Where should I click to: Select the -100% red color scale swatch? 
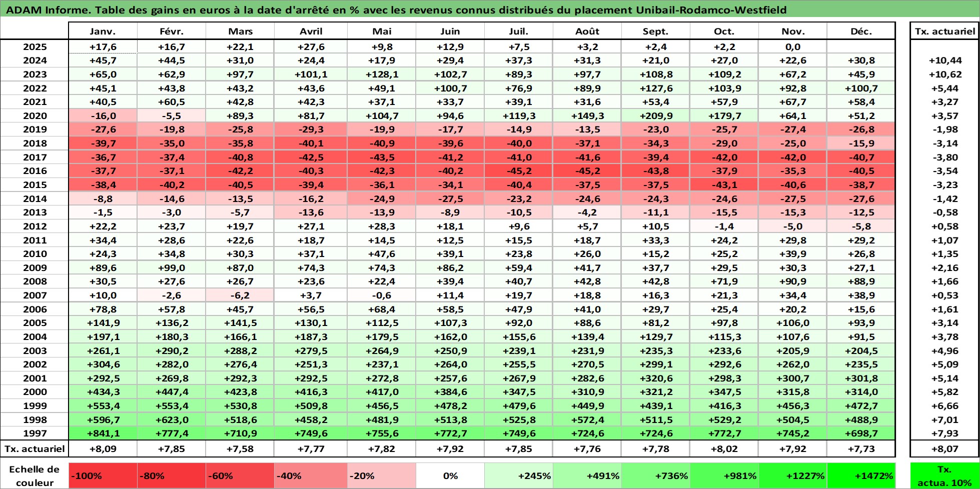pyautogui.click(x=103, y=475)
